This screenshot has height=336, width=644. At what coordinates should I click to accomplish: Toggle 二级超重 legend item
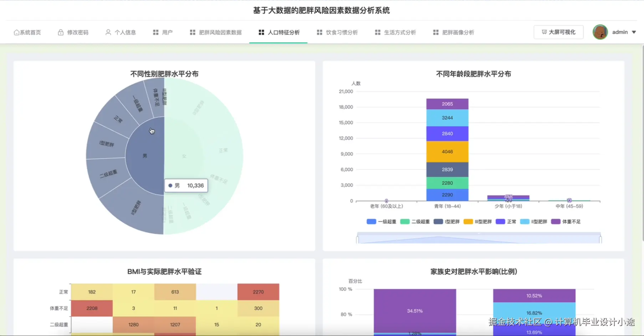(x=415, y=222)
